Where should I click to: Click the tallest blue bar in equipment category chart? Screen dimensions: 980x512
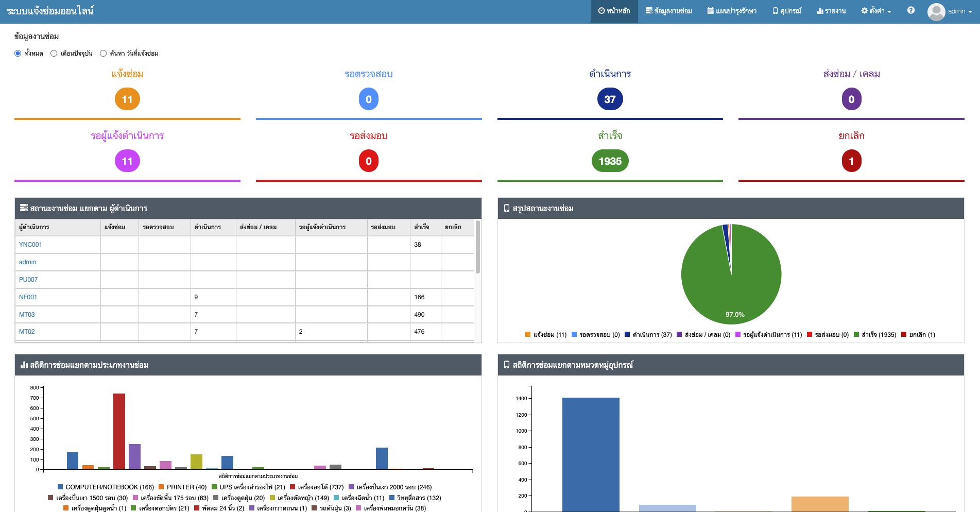pos(591,454)
